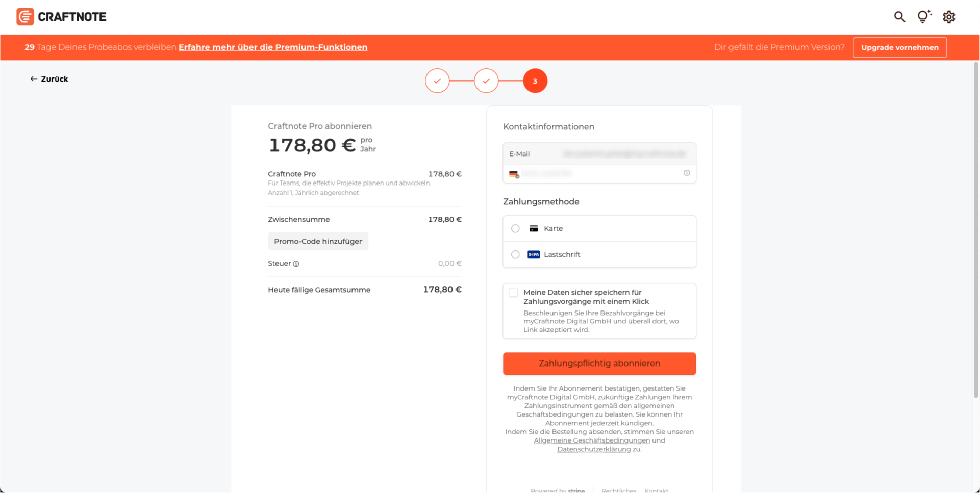This screenshot has height=493, width=980.
Task: Click Promo-Code hinzufügen button
Action: [318, 241]
